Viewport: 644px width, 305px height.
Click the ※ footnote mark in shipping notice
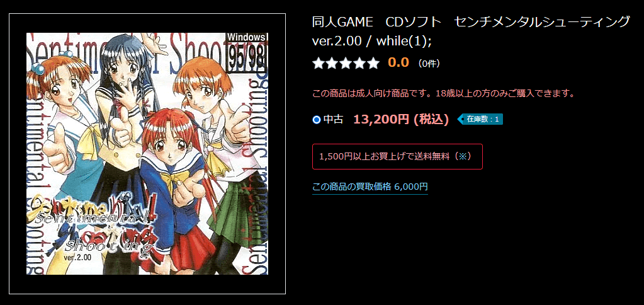point(462,157)
